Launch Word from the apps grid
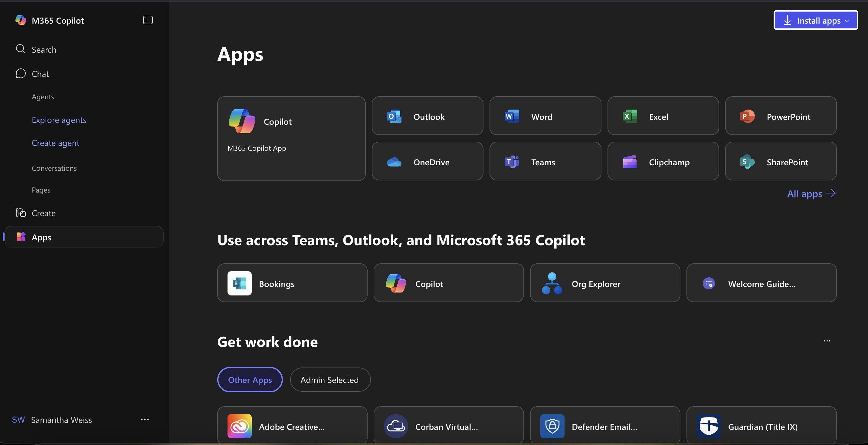The height and width of the screenshot is (445, 868). [x=545, y=116]
